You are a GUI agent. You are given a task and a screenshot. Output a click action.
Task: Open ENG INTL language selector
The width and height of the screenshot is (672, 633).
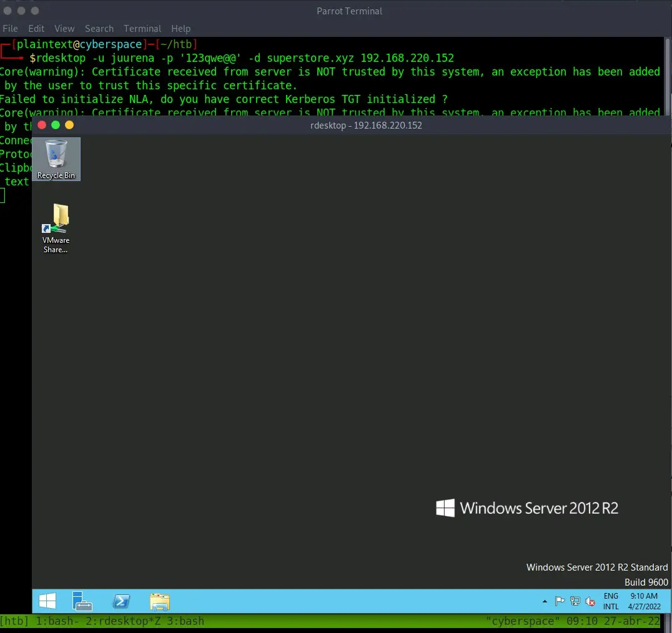coord(611,601)
